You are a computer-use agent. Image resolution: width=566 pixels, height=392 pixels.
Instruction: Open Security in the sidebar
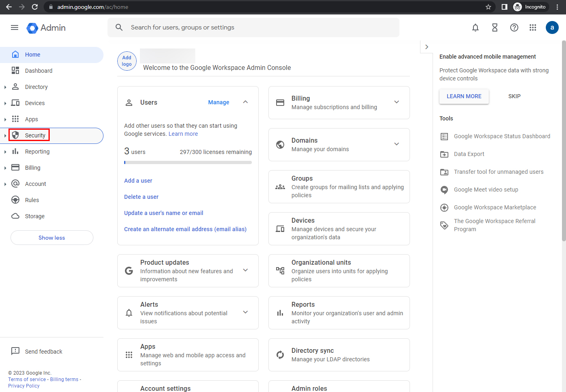pos(52,135)
